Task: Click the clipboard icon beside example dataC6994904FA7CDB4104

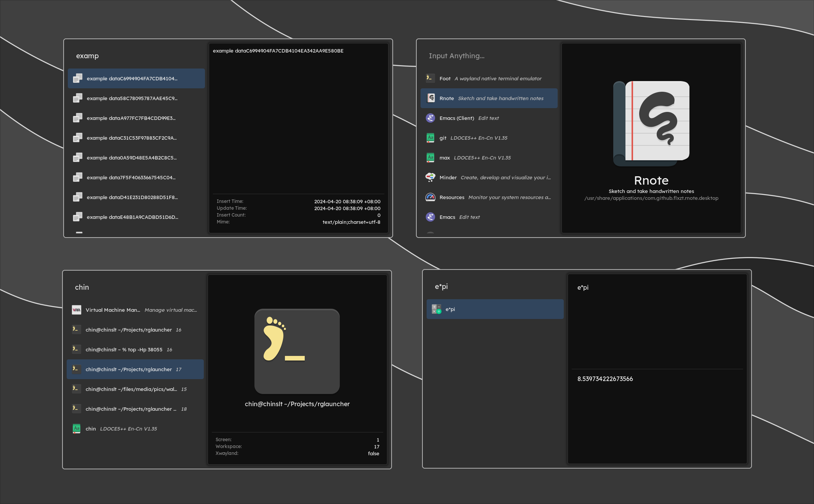Action: (78, 78)
